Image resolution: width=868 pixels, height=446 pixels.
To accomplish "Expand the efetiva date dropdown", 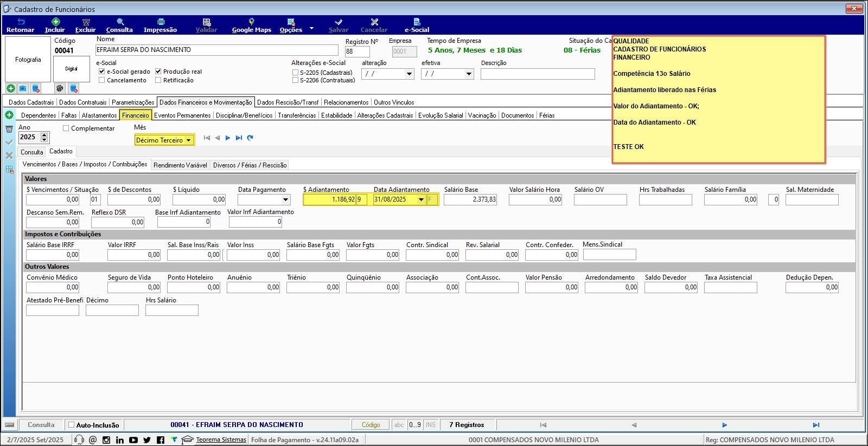I will tap(469, 74).
